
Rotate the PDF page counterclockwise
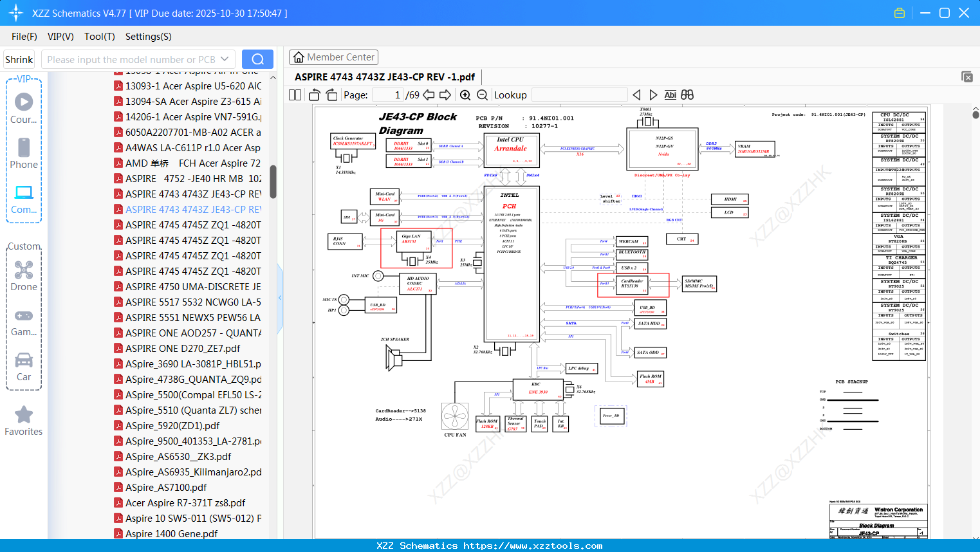tap(315, 95)
